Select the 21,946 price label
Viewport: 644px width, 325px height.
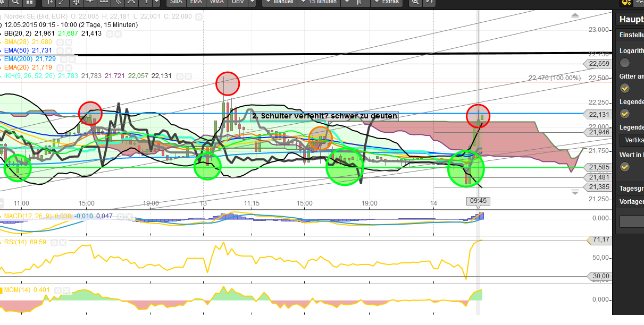[597, 132]
